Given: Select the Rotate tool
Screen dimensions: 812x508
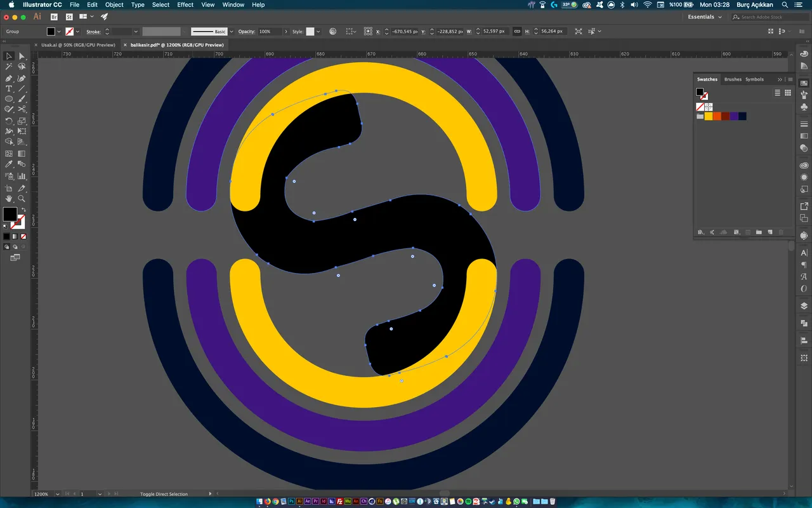Looking at the screenshot, I should tap(9, 121).
